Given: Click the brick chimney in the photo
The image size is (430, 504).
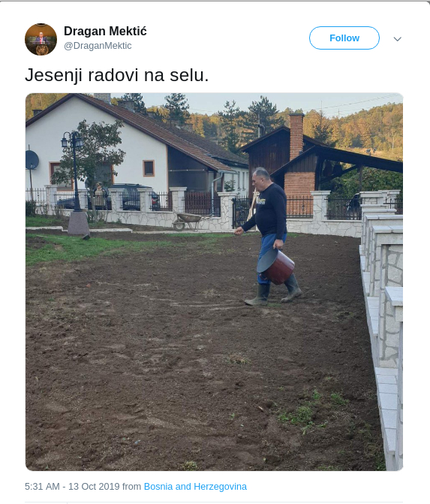Looking at the screenshot, I should pyautogui.click(x=296, y=136).
